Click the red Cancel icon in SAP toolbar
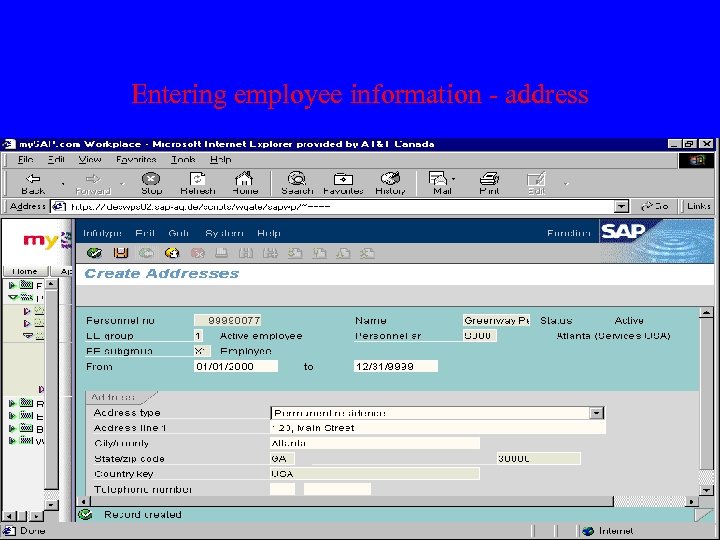Image resolution: width=720 pixels, height=540 pixels. (197, 253)
